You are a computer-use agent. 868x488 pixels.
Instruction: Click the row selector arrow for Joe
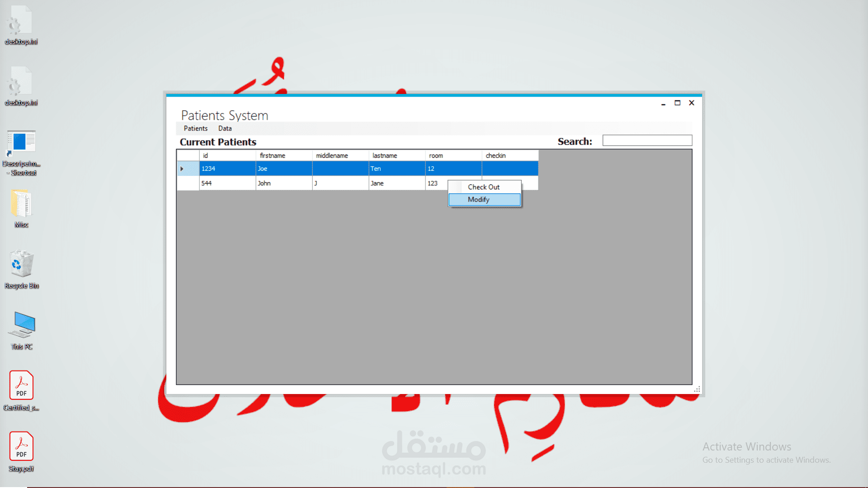click(x=182, y=169)
